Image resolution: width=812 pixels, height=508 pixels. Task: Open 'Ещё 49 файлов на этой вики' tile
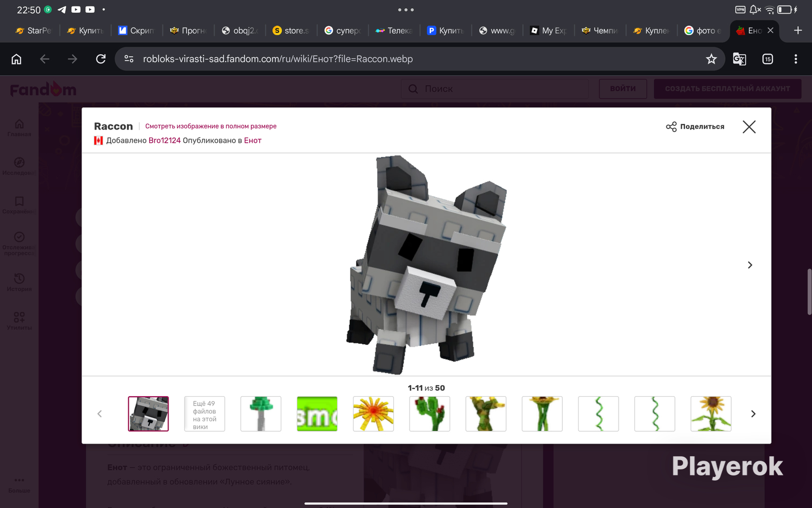click(x=205, y=414)
